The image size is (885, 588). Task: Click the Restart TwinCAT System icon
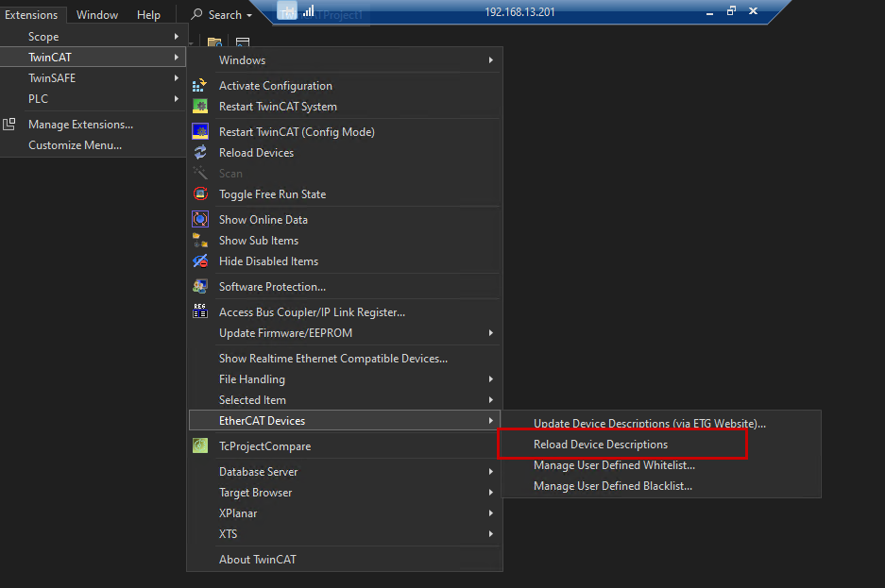200,107
